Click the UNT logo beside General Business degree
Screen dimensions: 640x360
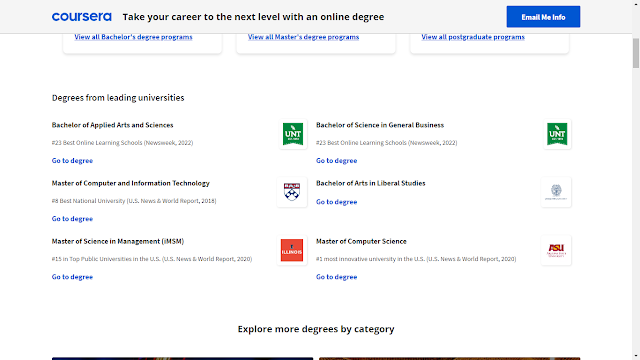point(557,134)
